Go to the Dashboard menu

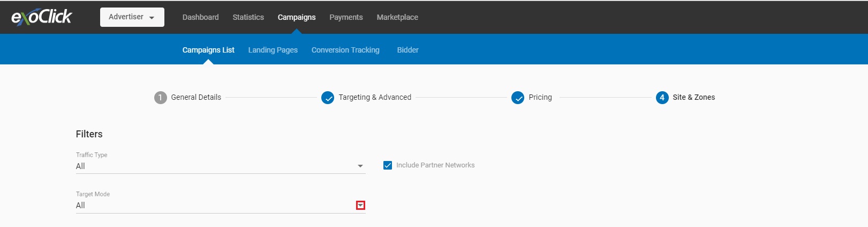(x=200, y=17)
